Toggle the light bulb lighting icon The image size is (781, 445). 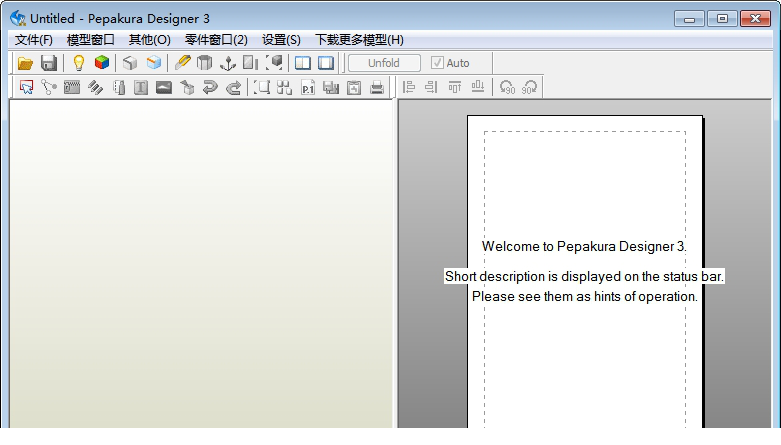(x=78, y=63)
